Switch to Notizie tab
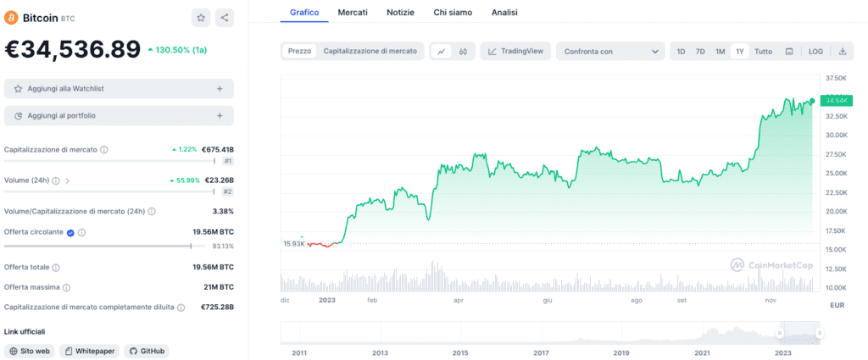Viewport: 868px width, 360px height. click(400, 12)
